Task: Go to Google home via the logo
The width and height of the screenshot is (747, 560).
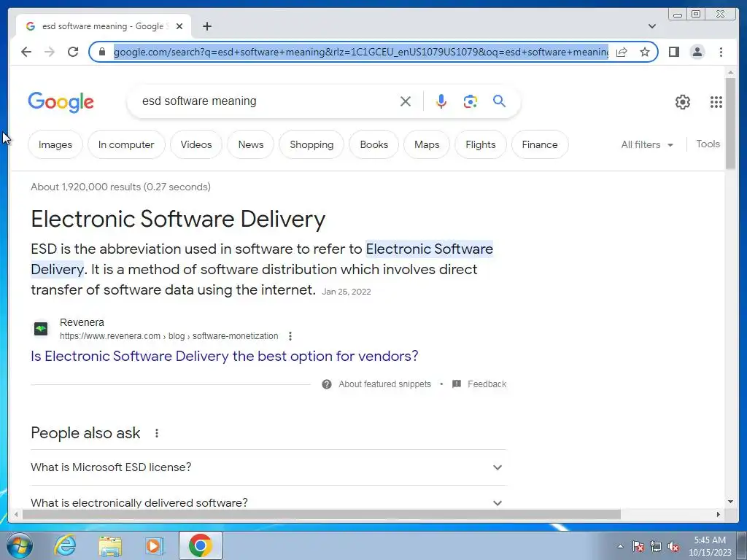Action: pos(61,102)
